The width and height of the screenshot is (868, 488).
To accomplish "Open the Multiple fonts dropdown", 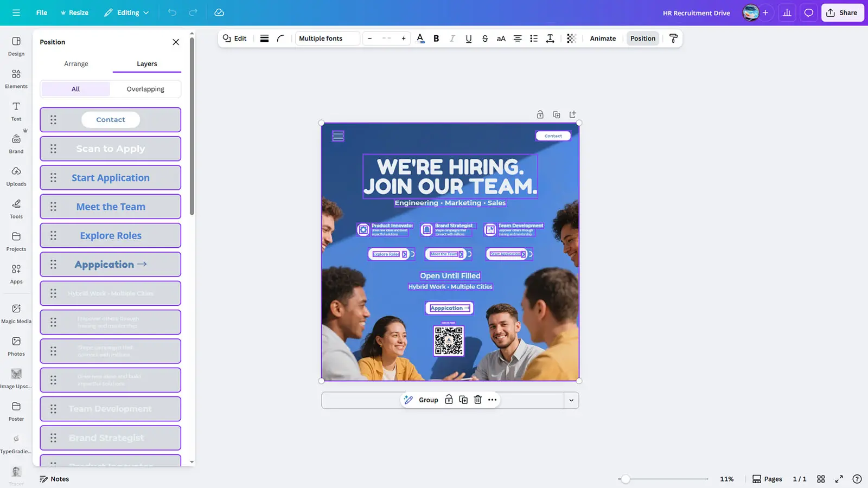I will [x=327, y=38].
